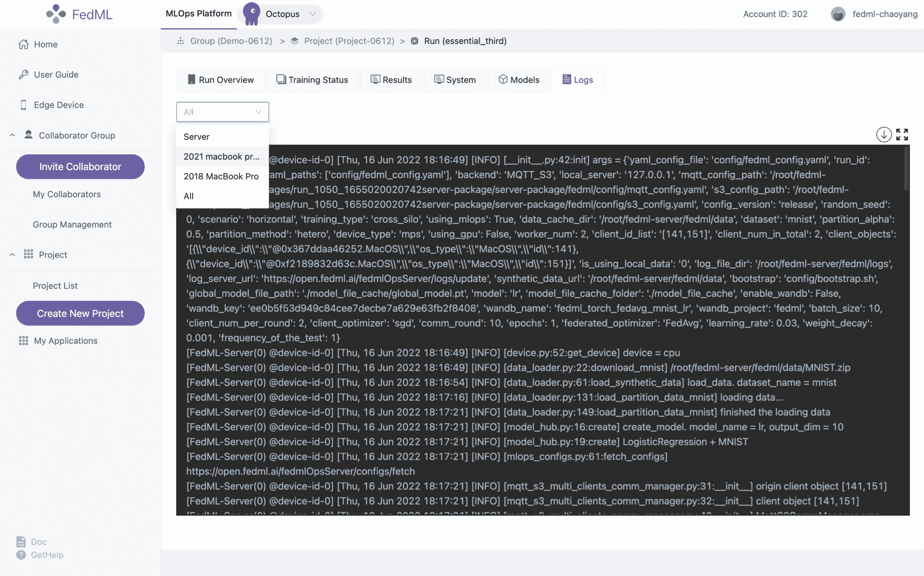Collapse the Collaborator Group section caret
The width and height of the screenshot is (924, 576).
[x=12, y=135]
